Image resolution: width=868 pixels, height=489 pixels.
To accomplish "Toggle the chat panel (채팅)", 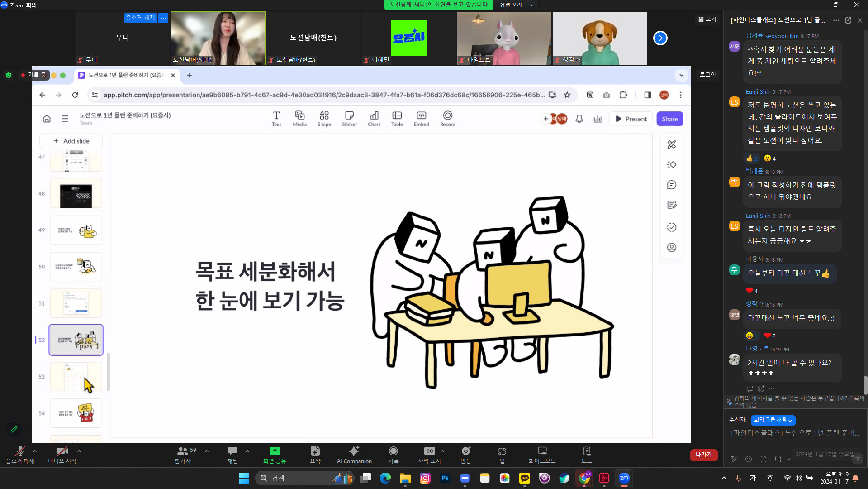I will click(232, 455).
